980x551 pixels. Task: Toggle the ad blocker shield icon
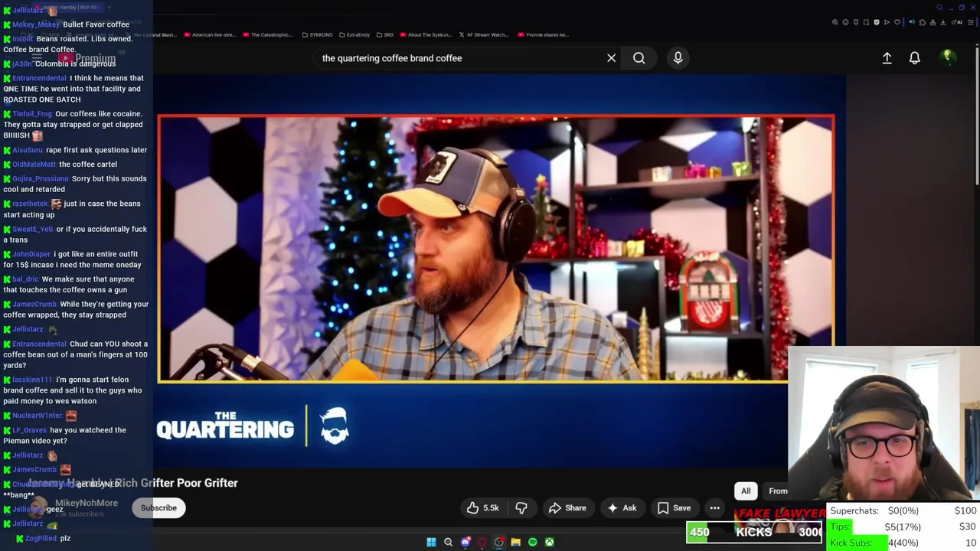point(877,22)
